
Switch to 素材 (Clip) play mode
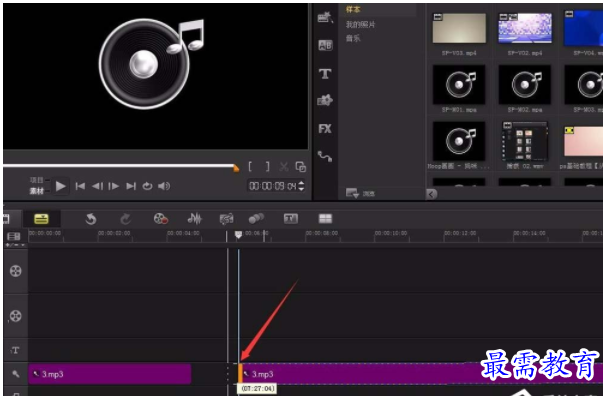(x=37, y=191)
